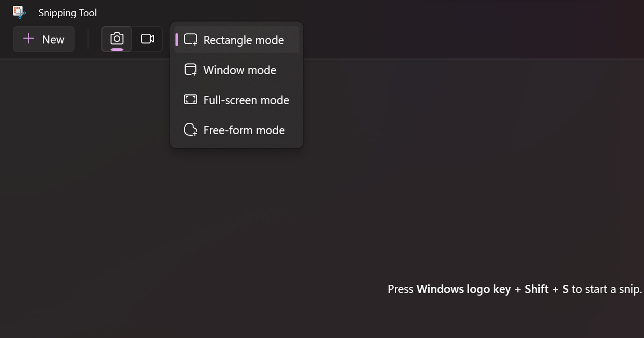Click the Window mode icon
This screenshot has width=644, height=338.
click(191, 70)
